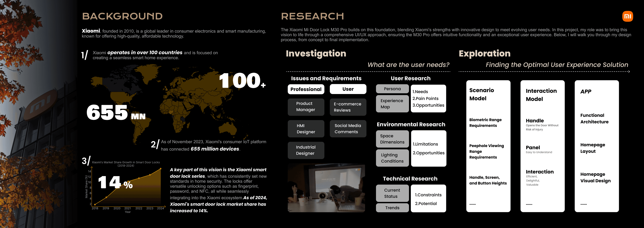The width and height of the screenshot is (644, 228).
Task: Click '1.Limitations' list entry
Action: (425, 144)
